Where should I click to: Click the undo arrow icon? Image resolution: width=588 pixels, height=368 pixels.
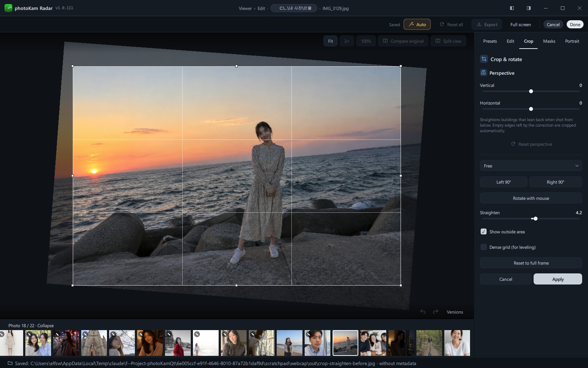[x=423, y=312]
